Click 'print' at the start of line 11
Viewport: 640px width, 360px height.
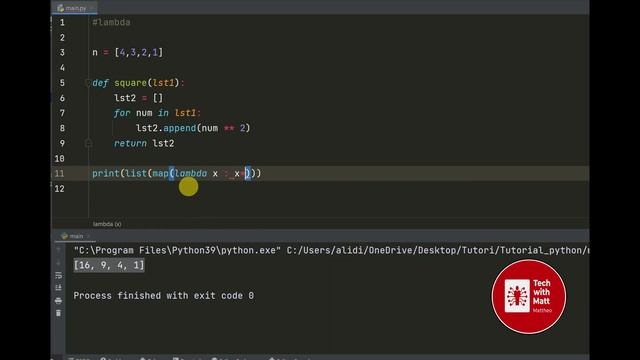coord(106,173)
